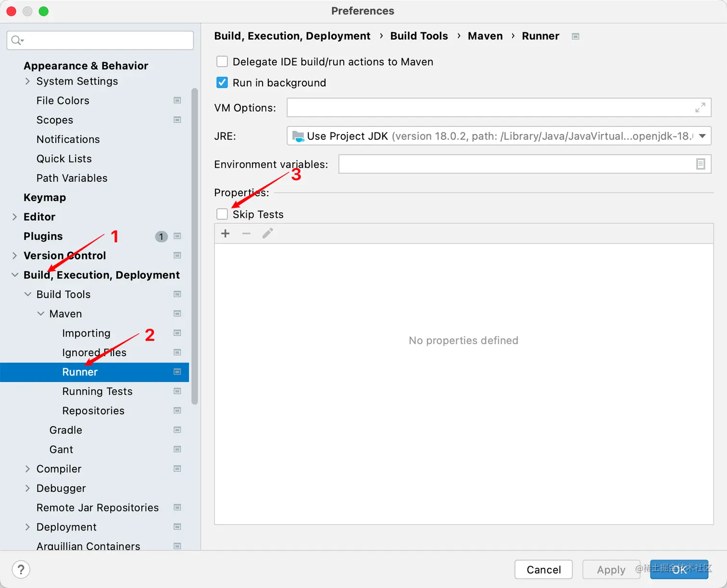
Task: Open Importing under Maven
Action: coord(87,333)
